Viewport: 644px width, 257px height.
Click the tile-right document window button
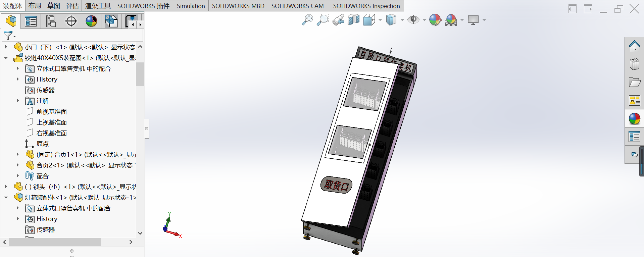588,9
